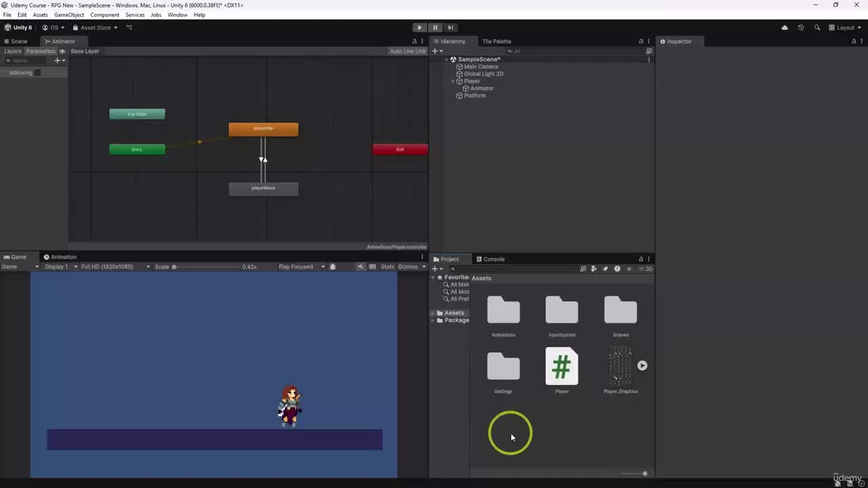The image size is (868, 488).
Task: Collapse the SampleScene hierarchy arrow
Action: click(x=446, y=60)
